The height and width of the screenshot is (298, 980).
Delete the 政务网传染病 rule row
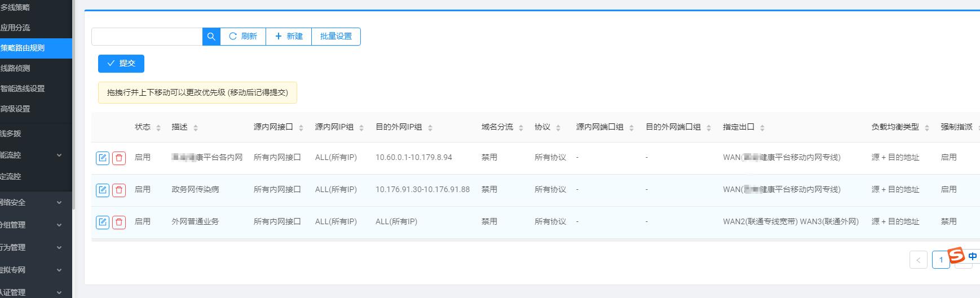click(x=119, y=190)
